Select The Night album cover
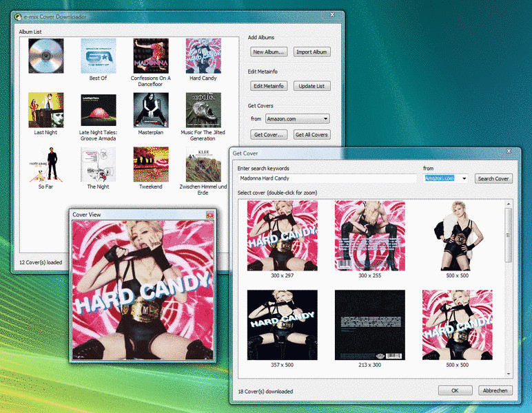Viewport: 532px width, 413px height. [99, 165]
